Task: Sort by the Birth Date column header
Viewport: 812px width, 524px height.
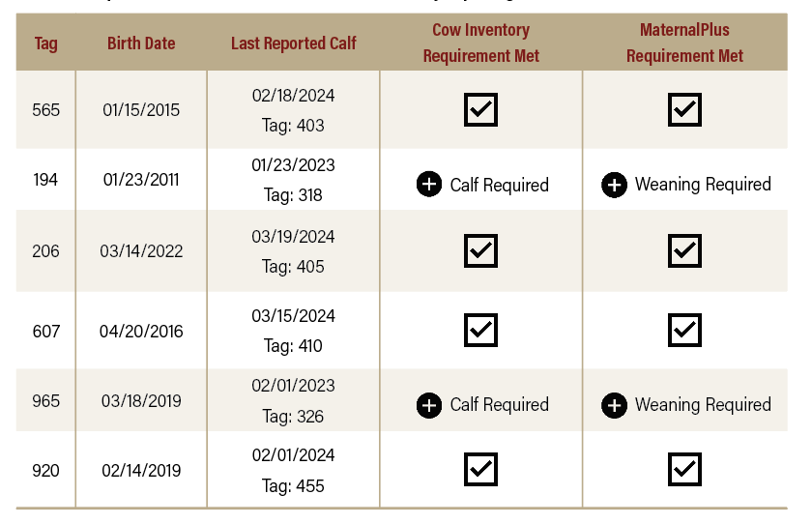Action: pos(141,44)
